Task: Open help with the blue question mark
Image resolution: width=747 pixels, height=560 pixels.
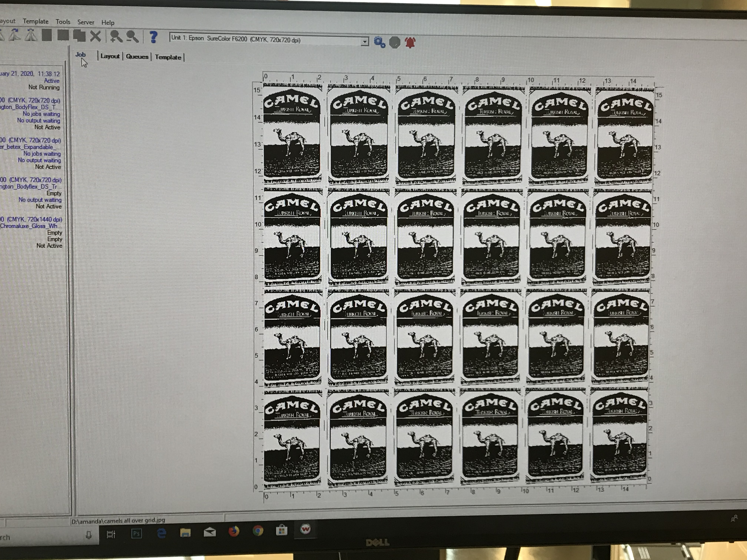Action: pos(153,37)
